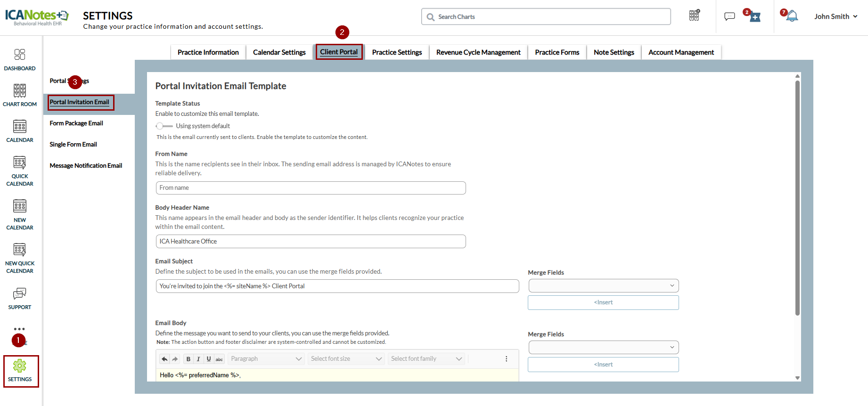Image resolution: width=868 pixels, height=406 pixels.
Task: Click the Insert button under Email Subject merge fields
Action: pos(603,302)
